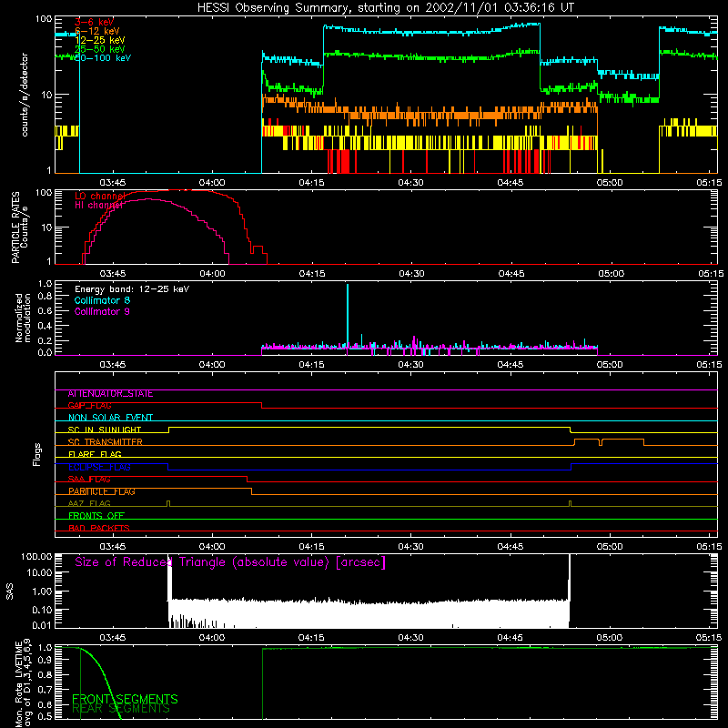Click the LO channel legend label
This screenshot has height=728, width=728.
(100, 196)
